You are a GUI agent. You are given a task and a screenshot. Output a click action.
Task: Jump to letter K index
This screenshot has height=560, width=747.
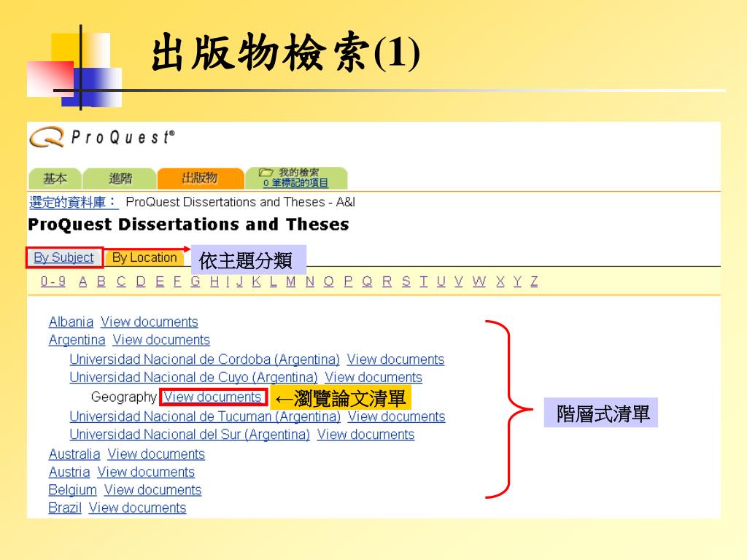(256, 281)
